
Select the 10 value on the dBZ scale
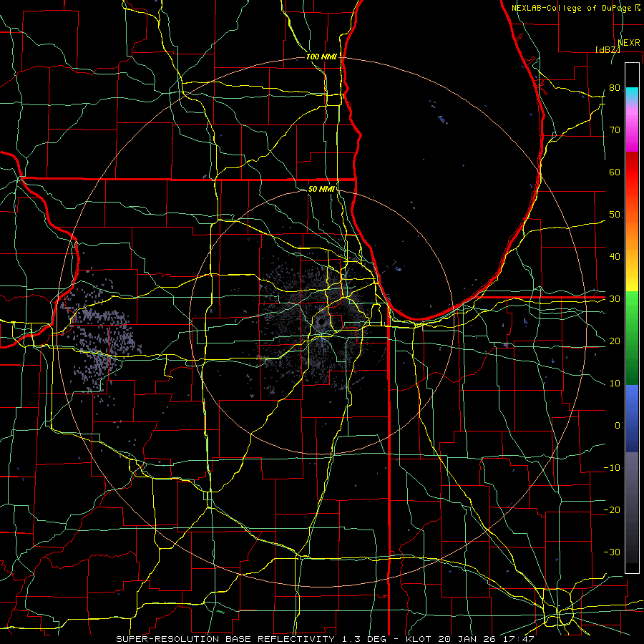[615, 384]
